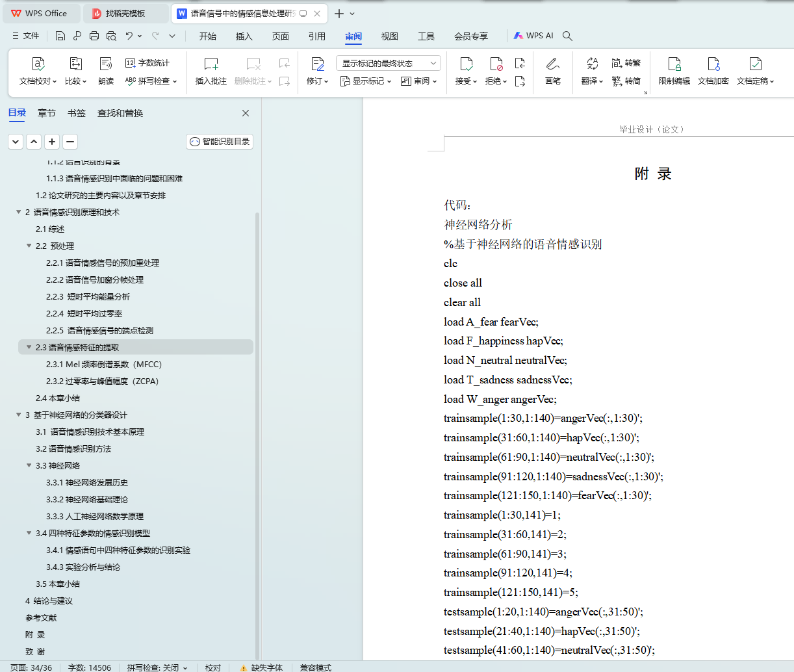
Task: Open the 显示标记的最终状态 dropdown
Action: (389, 63)
